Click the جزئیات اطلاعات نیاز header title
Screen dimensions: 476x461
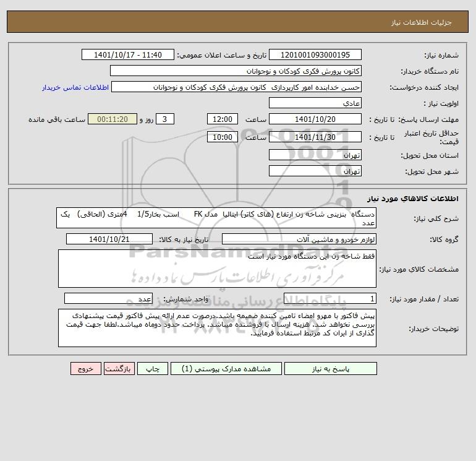(422, 22)
